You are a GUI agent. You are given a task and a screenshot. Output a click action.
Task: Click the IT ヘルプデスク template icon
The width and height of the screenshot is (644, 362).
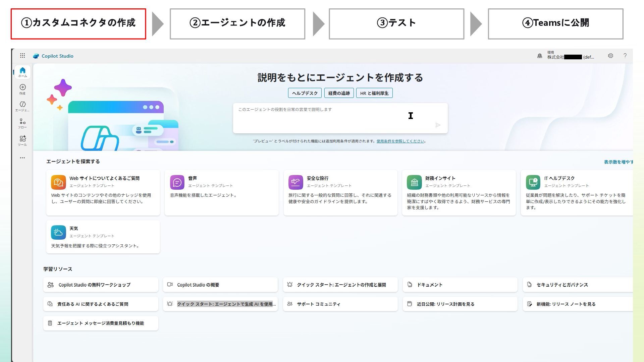[533, 182]
